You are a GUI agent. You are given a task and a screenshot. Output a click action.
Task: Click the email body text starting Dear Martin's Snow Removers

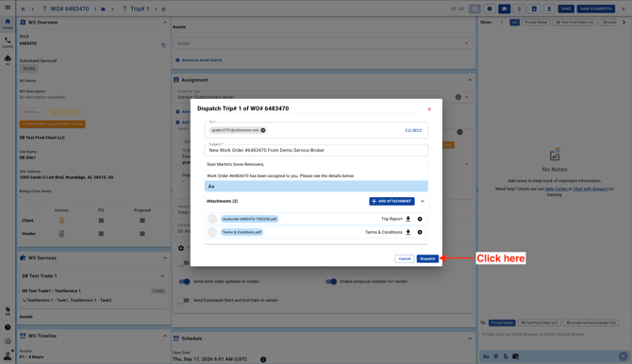point(236,164)
